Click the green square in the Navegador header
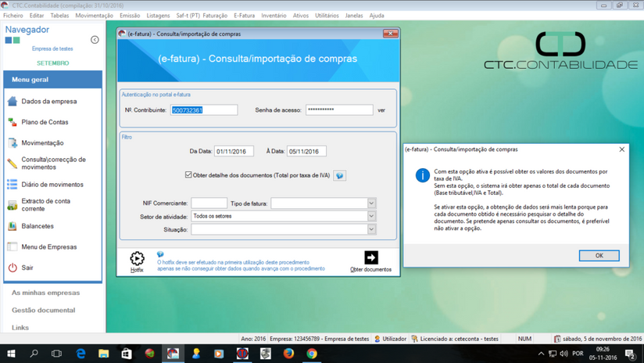644x363 pixels. [16, 40]
